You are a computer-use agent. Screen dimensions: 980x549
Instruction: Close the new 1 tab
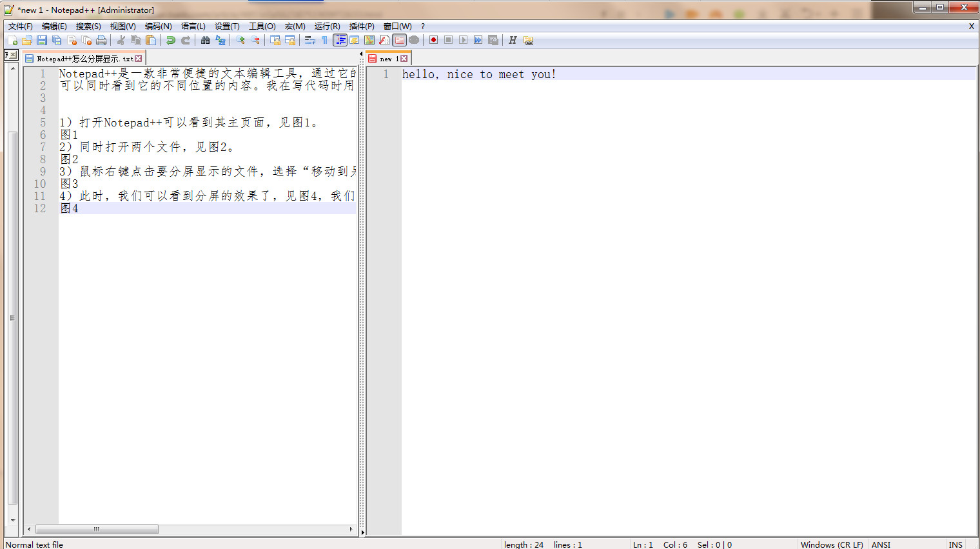click(x=404, y=59)
